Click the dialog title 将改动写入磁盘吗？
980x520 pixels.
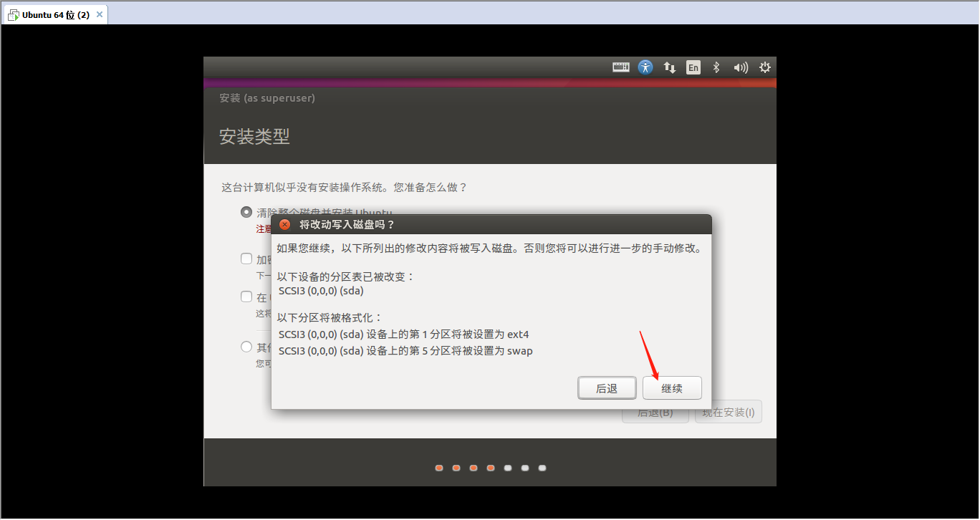coord(347,224)
